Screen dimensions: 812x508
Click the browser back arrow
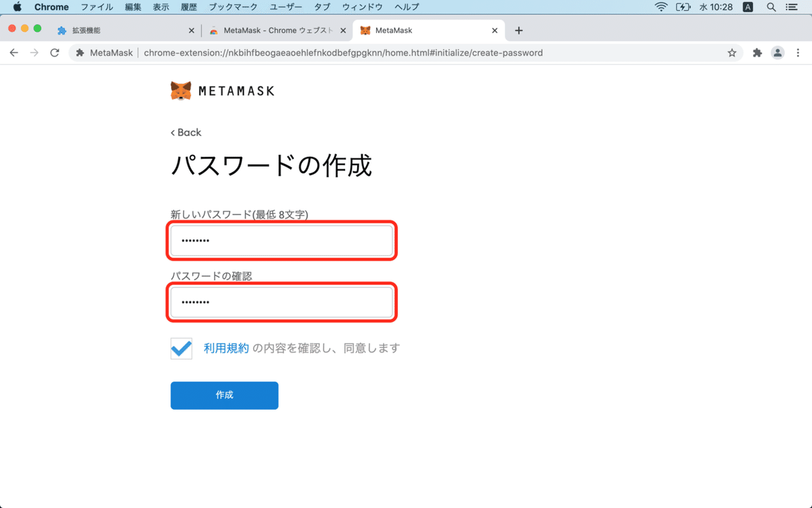[x=14, y=52]
